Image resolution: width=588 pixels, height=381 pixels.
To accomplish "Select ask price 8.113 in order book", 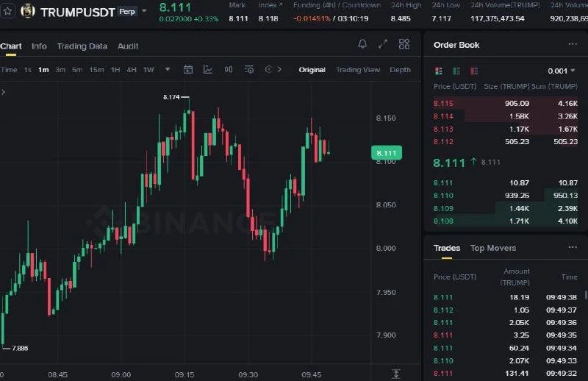I will 443,129.
